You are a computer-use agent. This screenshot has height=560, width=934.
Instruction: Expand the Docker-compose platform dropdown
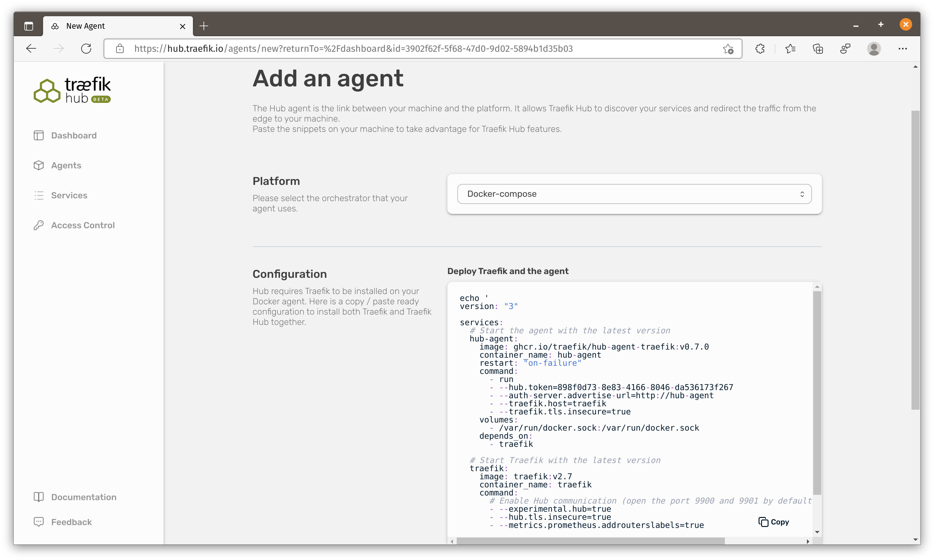point(634,194)
